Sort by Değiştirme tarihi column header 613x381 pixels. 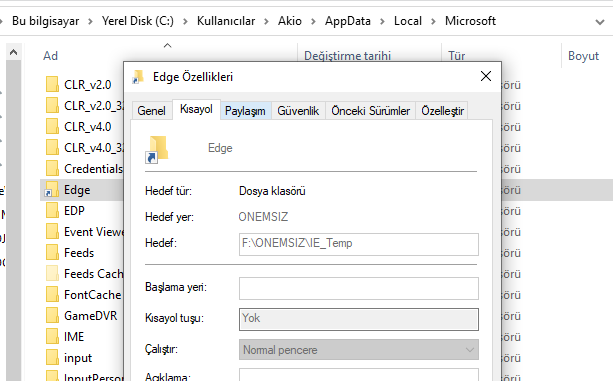(348, 55)
